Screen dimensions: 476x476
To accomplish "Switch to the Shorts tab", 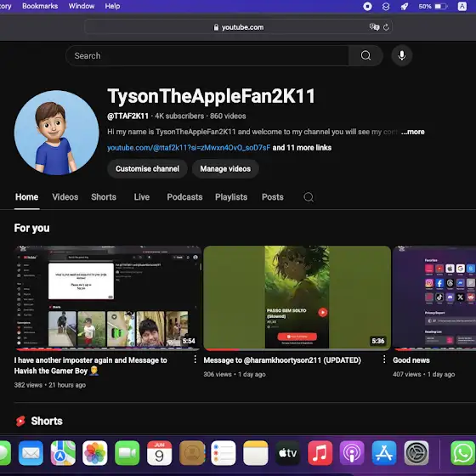I will [x=104, y=197].
